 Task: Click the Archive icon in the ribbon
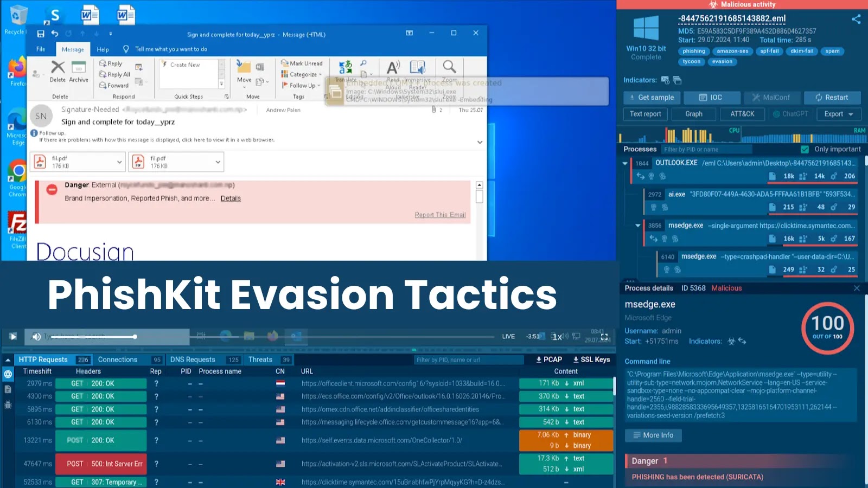tap(79, 67)
